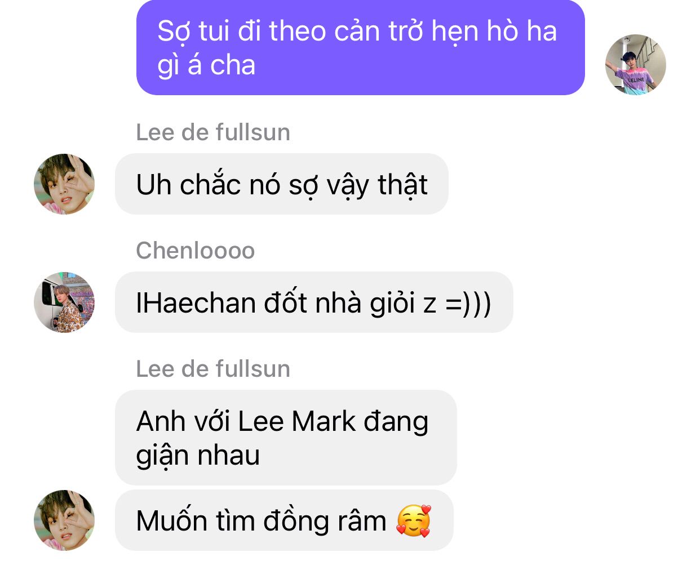Click the words "giận nhau" in the message

point(198,456)
